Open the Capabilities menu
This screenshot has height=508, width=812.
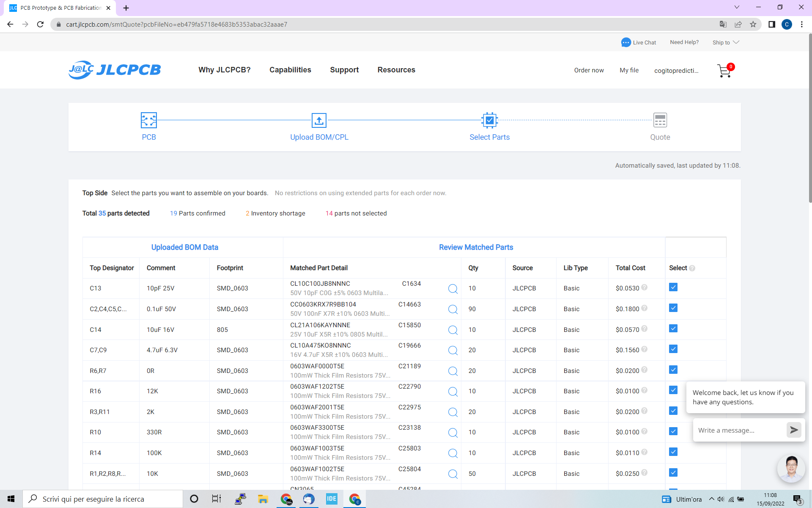[x=290, y=69]
